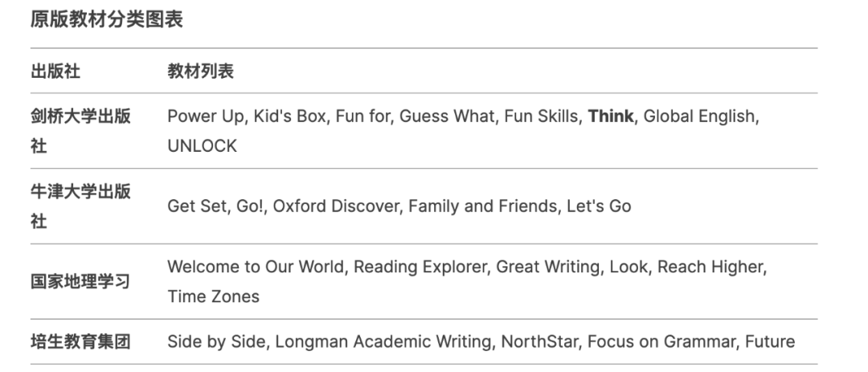Image resolution: width=868 pixels, height=372 pixels.
Task: Select the 牛津大学出版社 row label
Action: (x=81, y=206)
